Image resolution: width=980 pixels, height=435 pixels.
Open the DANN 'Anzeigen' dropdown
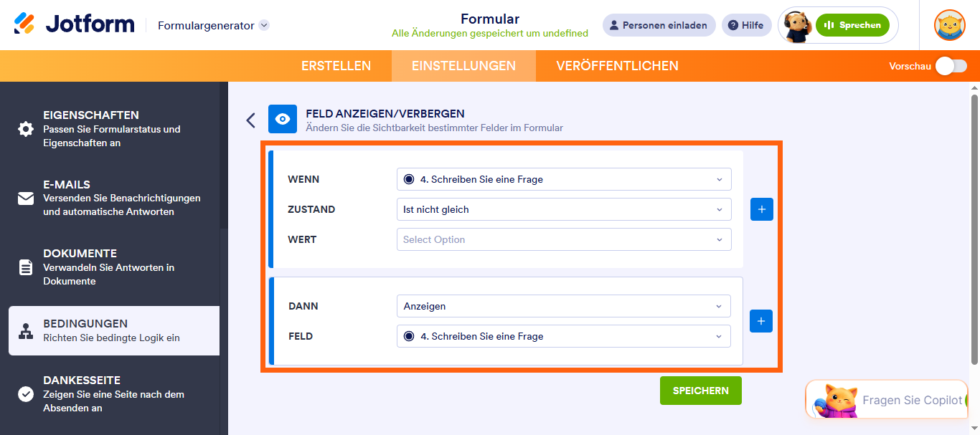click(x=564, y=306)
